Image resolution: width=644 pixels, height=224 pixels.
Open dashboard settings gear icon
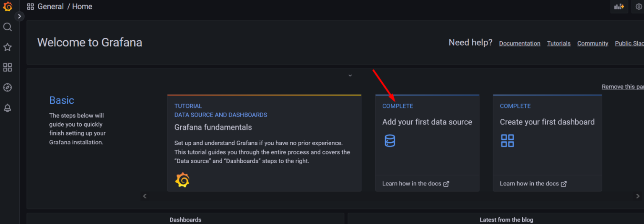click(639, 7)
